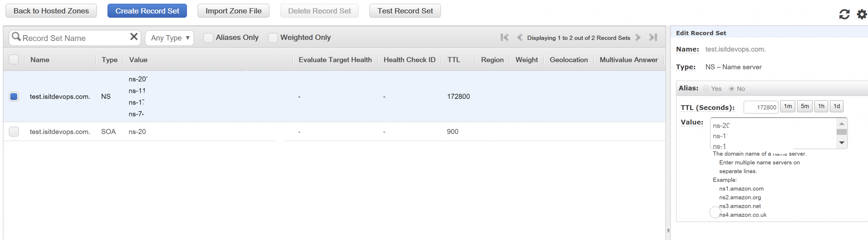
Task: Open the settings gear icon
Action: (862, 14)
